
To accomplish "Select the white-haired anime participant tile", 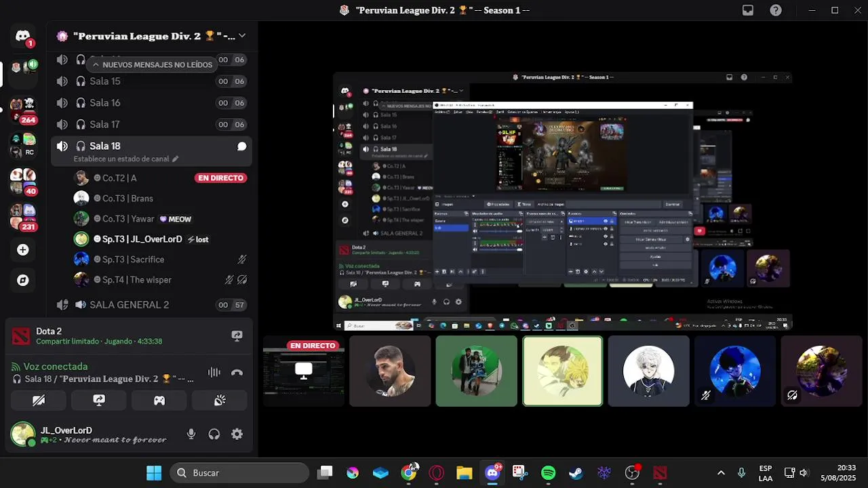I will point(648,371).
